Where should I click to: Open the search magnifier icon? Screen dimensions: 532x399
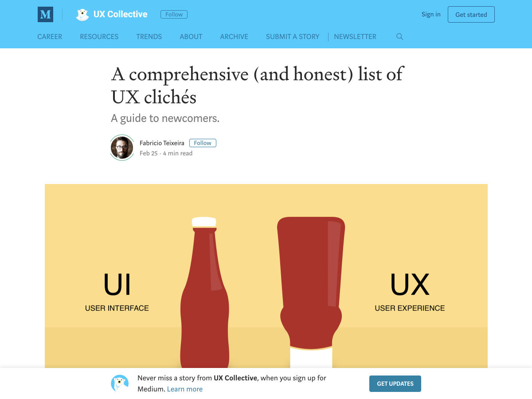399,37
